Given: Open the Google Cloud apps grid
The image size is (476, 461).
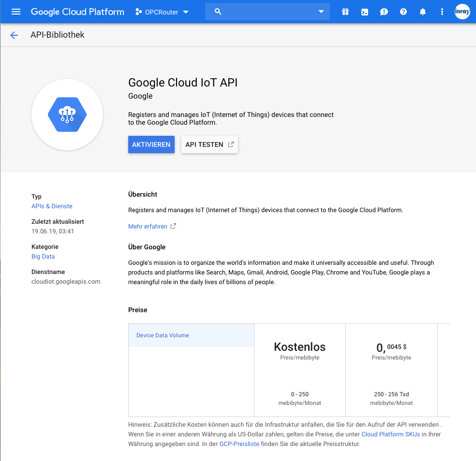Looking at the screenshot, I should click(345, 12).
